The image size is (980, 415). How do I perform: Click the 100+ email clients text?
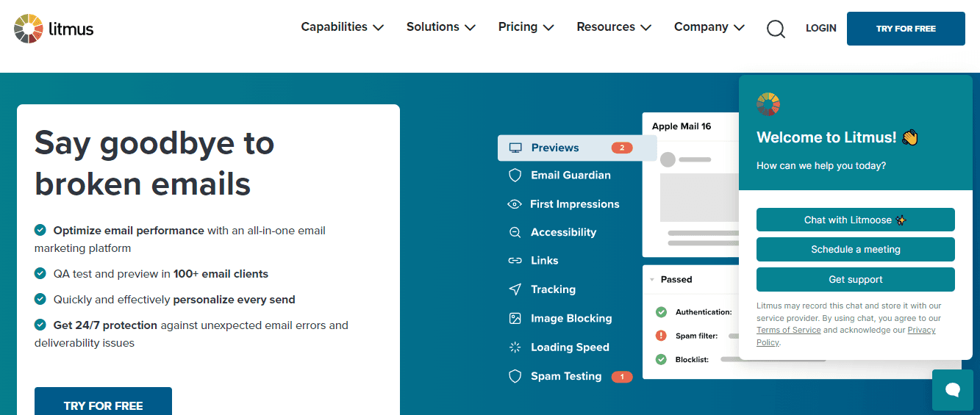point(221,274)
